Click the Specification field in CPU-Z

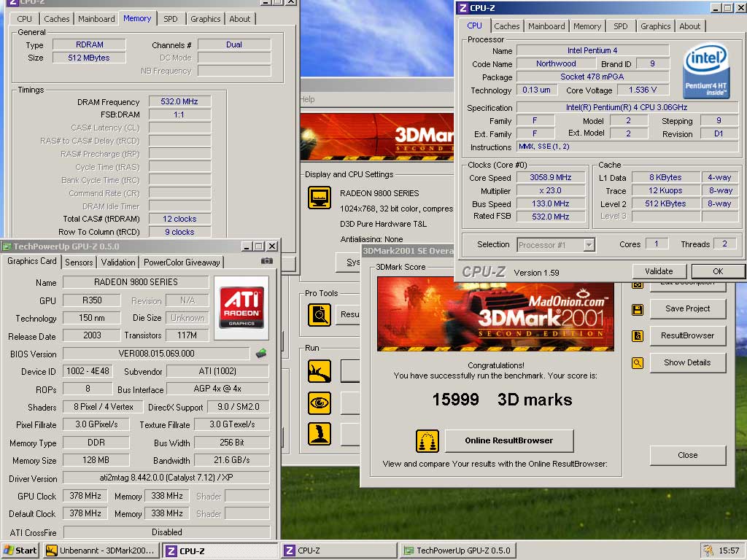[627, 107]
